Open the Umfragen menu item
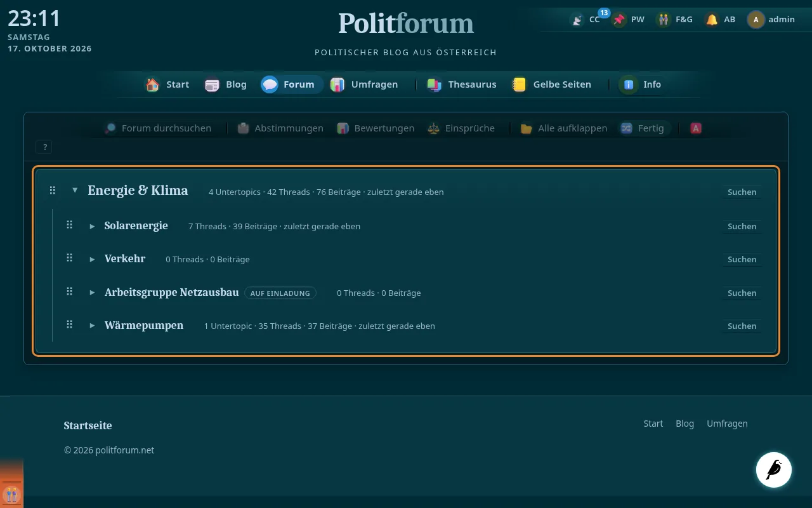812x508 pixels. pos(364,84)
